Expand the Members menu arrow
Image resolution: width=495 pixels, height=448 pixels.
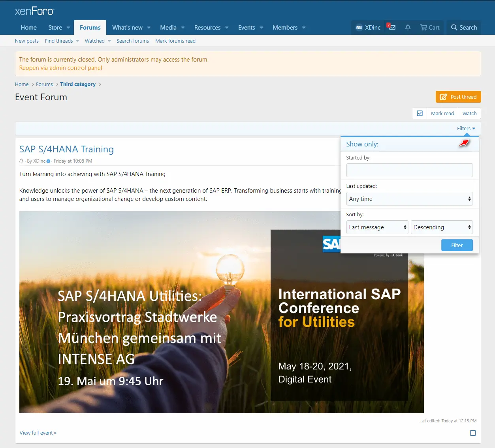(x=304, y=28)
